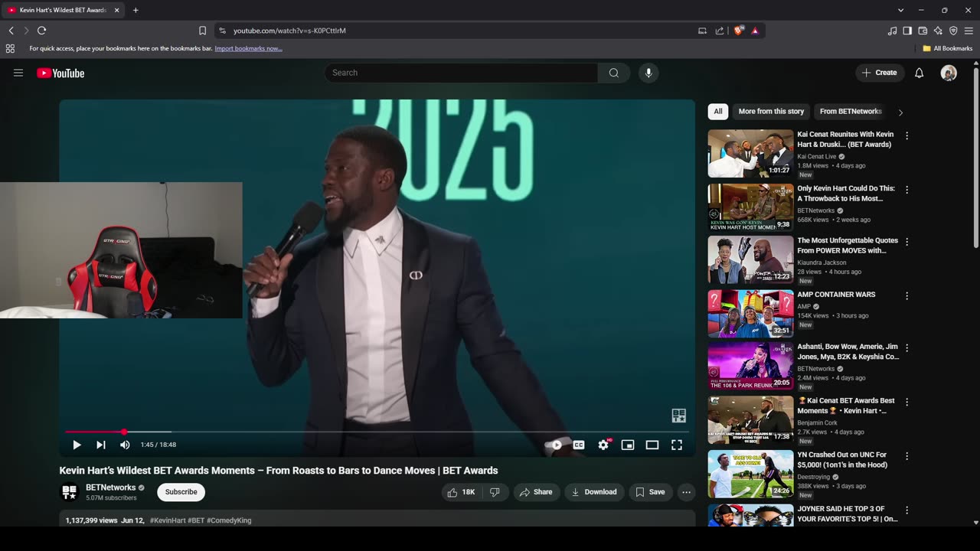Subscribe to BETNetworks
Image resolution: width=980 pixels, height=551 pixels.
pos(181,492)
